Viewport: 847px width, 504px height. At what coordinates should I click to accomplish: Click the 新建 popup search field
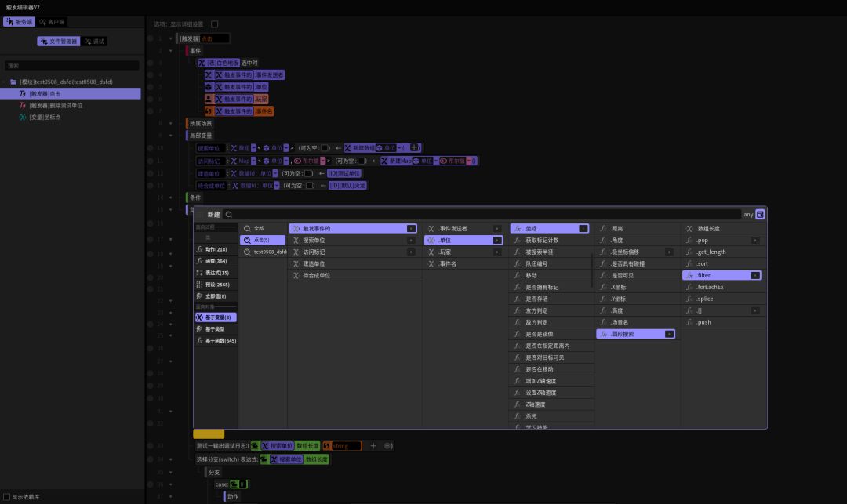point(482,214)
